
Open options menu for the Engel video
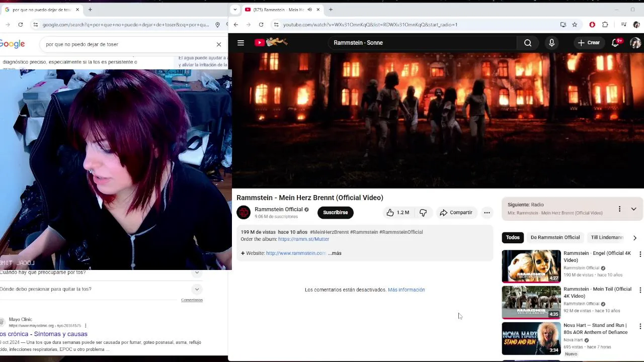640,254
